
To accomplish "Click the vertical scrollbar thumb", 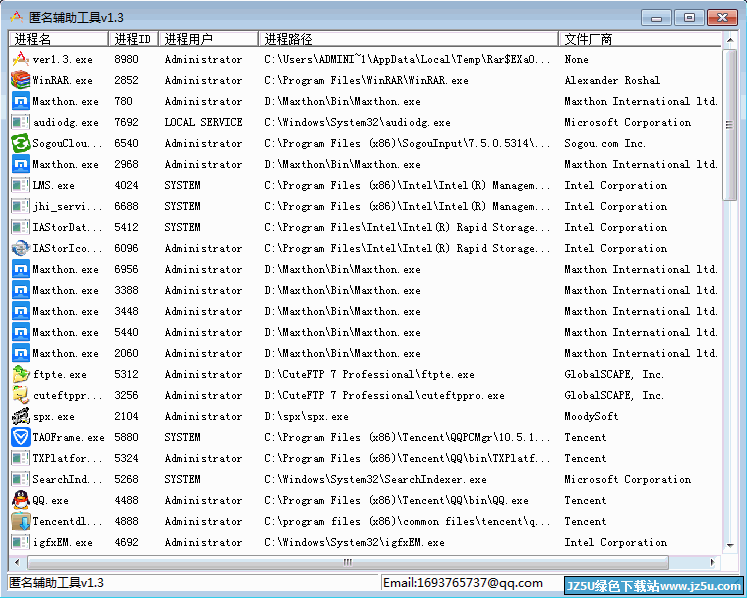I will (x=730, y=125).
